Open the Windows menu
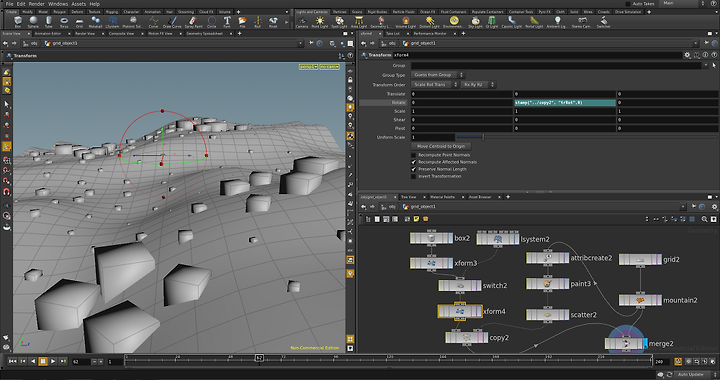Screen dimensions: 720x380 coord(58,4)
